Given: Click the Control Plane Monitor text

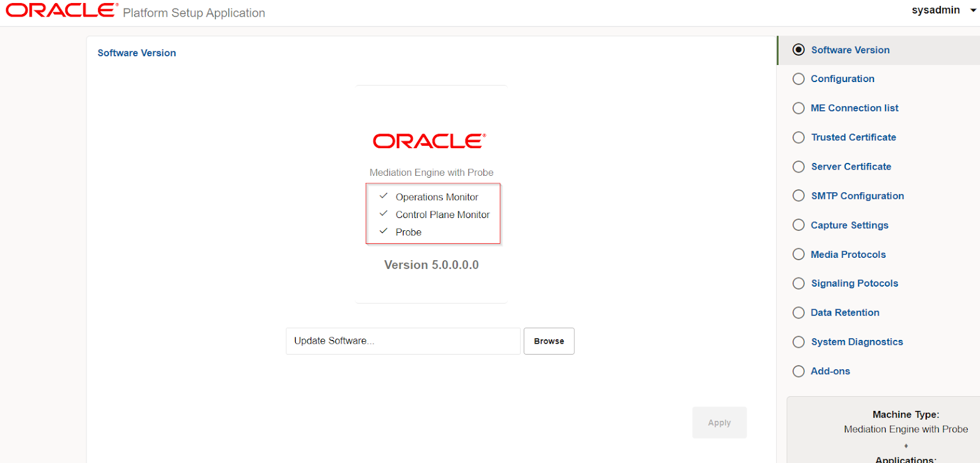Looking at the screenshot, I should [442, 215].
